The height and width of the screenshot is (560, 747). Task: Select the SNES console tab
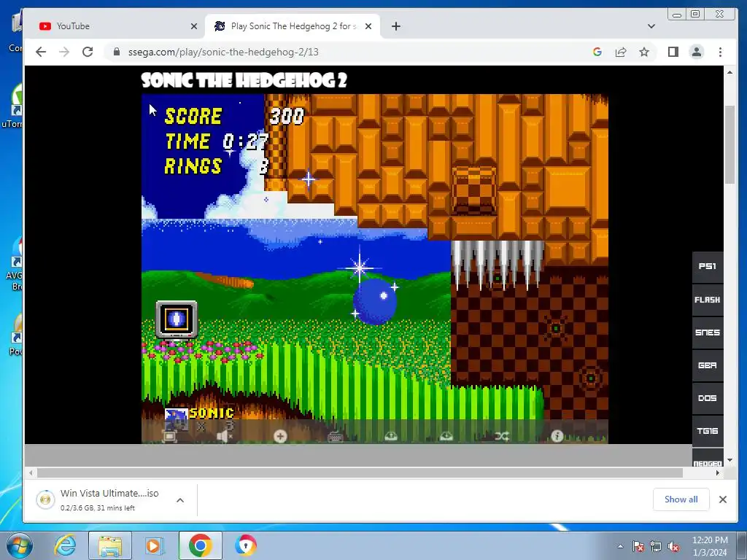708,332
